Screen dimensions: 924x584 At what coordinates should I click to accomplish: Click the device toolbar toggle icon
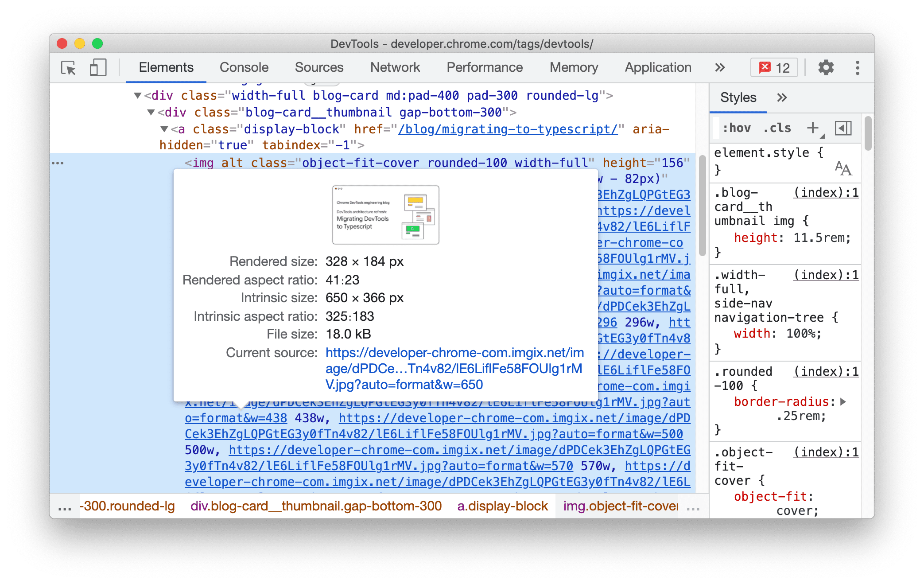97,67
